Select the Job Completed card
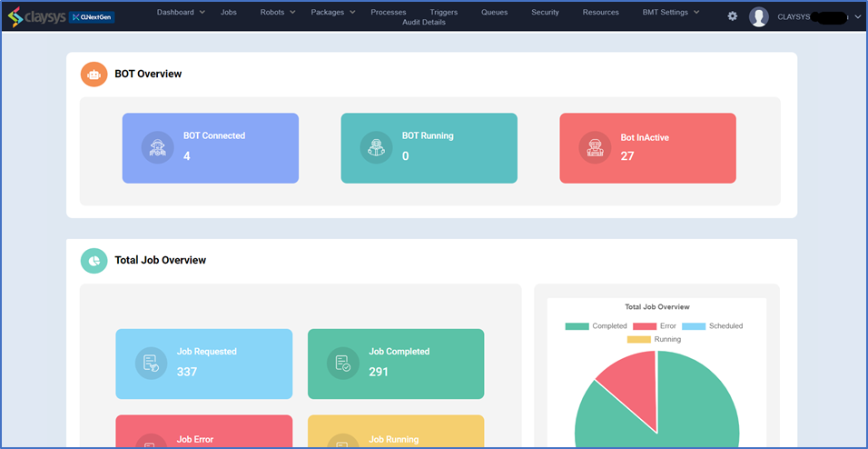 [396, 364]
